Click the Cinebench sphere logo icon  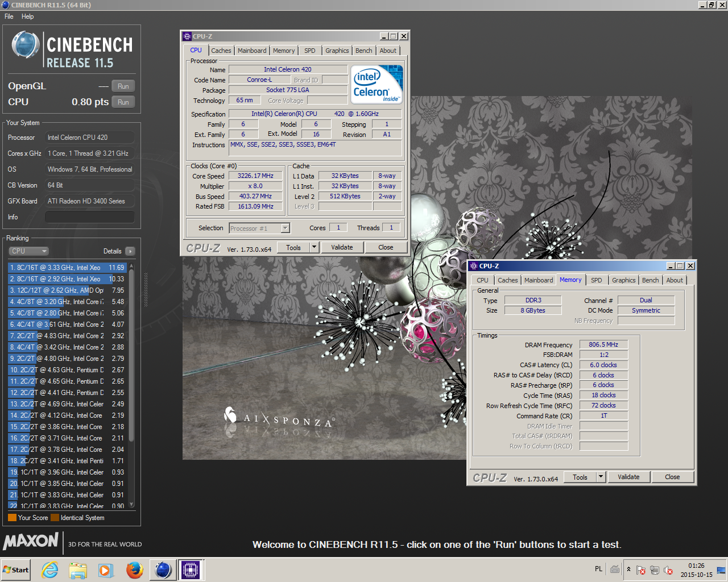(26, 45)
